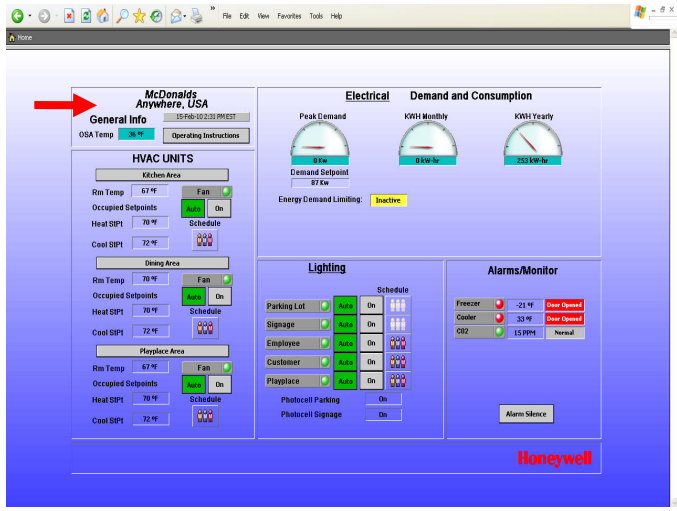Open Customer lighting schedule icon

398,362
